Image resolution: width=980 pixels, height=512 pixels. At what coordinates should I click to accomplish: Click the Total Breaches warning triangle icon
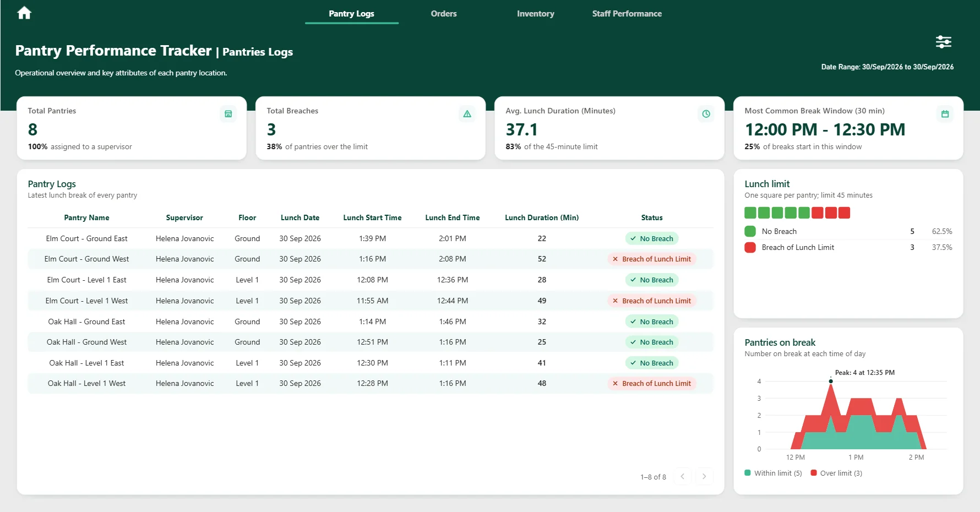point(467,114)
